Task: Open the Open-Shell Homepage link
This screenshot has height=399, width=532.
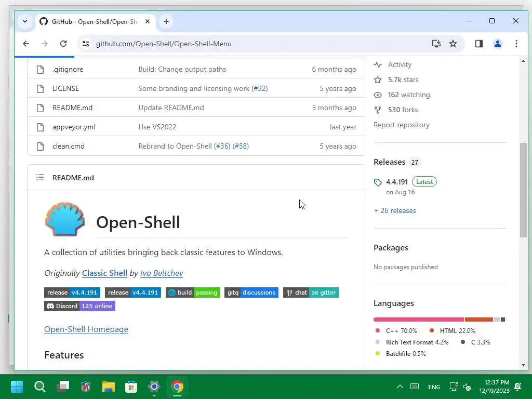Action: coord(86,329)
